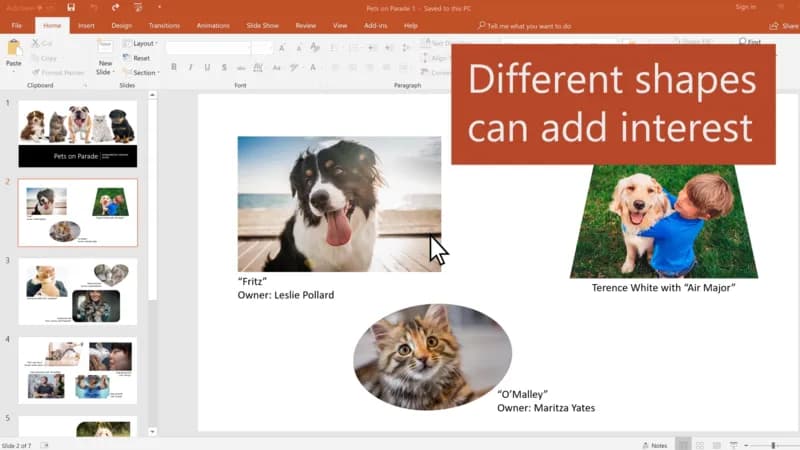Open the Notes pane button
Screen dimensions: 800x450
(655, 445)
